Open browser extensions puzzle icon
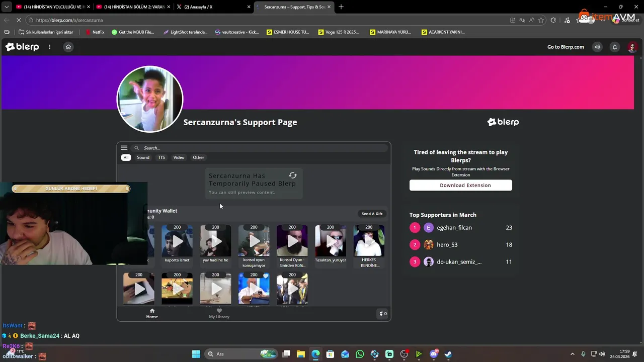This screenshot has width=644, height=362. 553,20
